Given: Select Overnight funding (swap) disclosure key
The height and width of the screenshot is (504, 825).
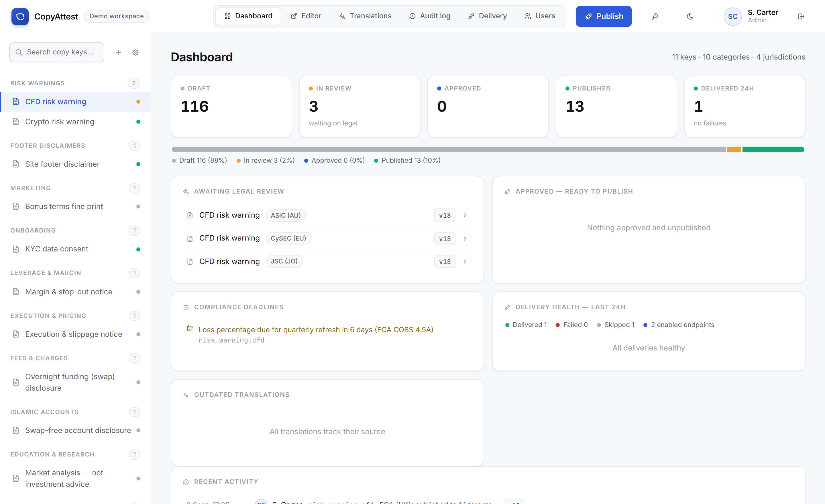Looking at the screenshot, I should click(x=76, y=382).
